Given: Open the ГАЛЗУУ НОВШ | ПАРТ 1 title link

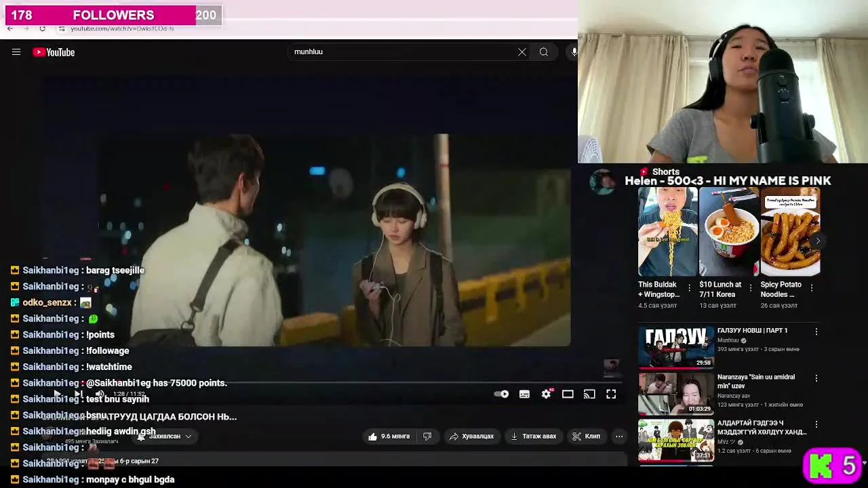Looking at the screenshot, I should tap(753, 331).
